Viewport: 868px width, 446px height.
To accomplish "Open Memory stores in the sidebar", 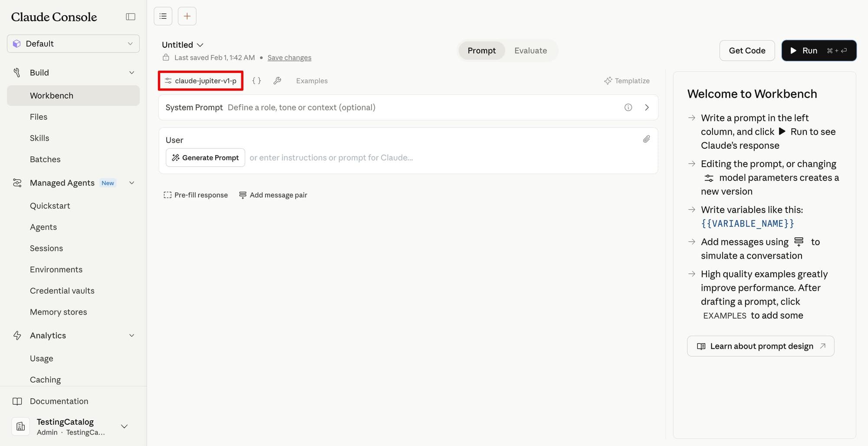I will click(x=59, y=312).
